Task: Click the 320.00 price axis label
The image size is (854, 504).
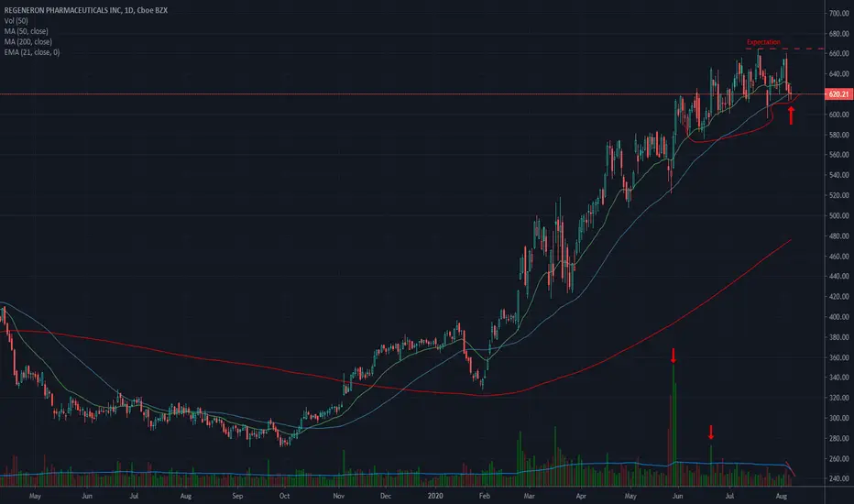Action: point(838,398)
